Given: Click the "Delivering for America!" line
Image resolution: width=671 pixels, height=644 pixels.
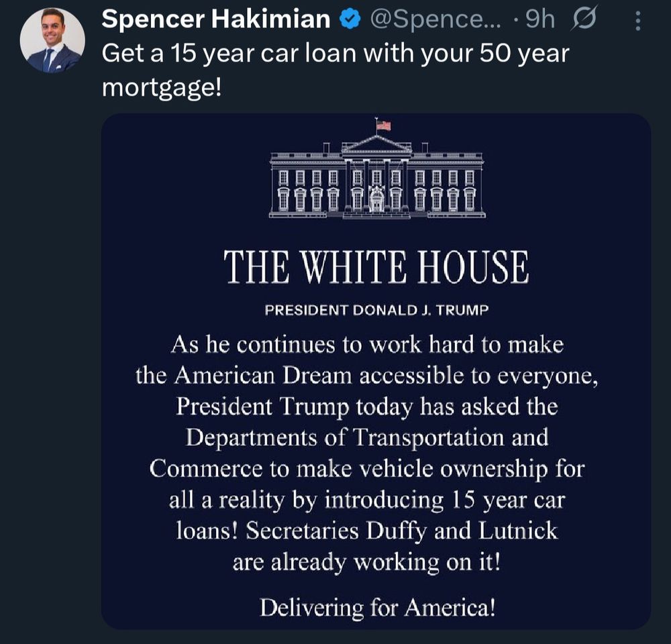Looking at the screenshot, I should point(377,608).
